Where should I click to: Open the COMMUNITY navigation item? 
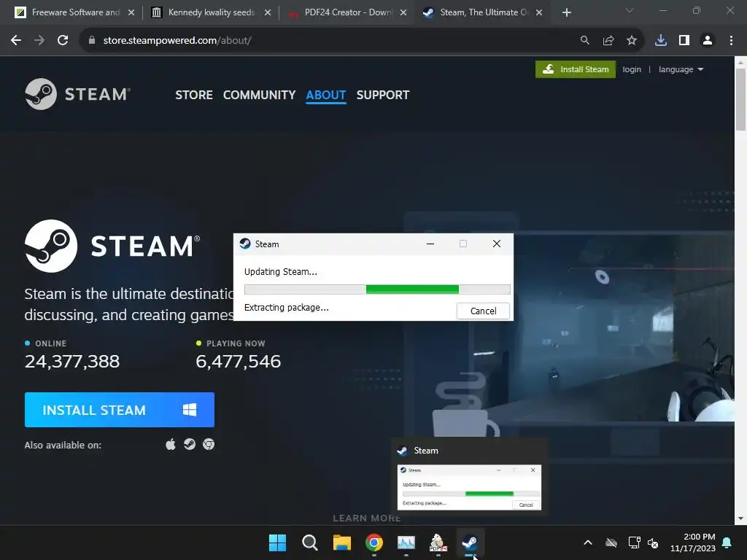pos(259,95)
